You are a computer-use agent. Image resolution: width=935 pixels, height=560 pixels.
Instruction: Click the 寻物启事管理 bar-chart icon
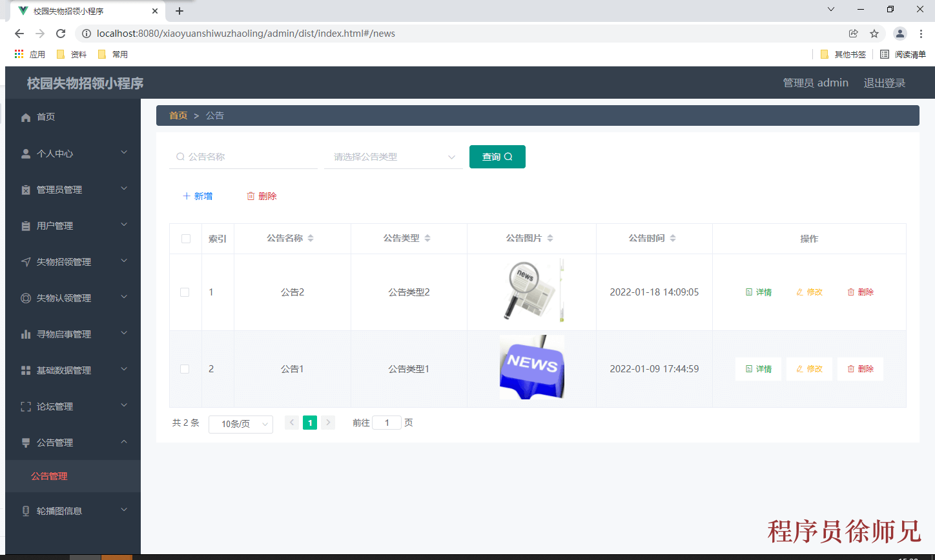coord(25,334)
